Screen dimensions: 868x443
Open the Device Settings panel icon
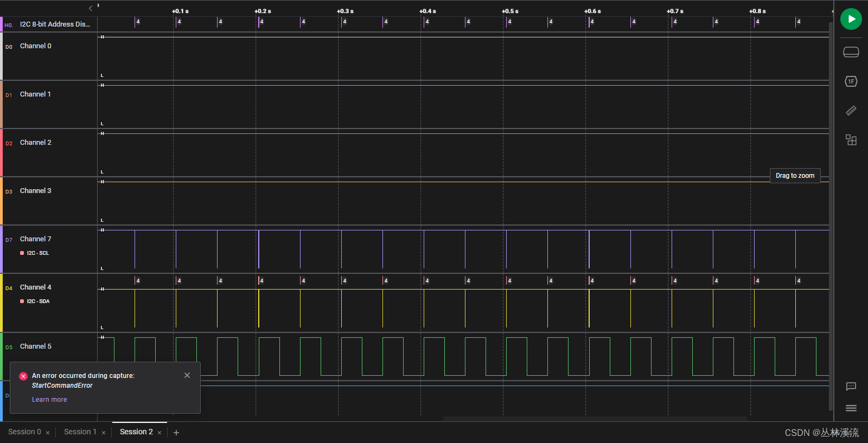(851, 52)
